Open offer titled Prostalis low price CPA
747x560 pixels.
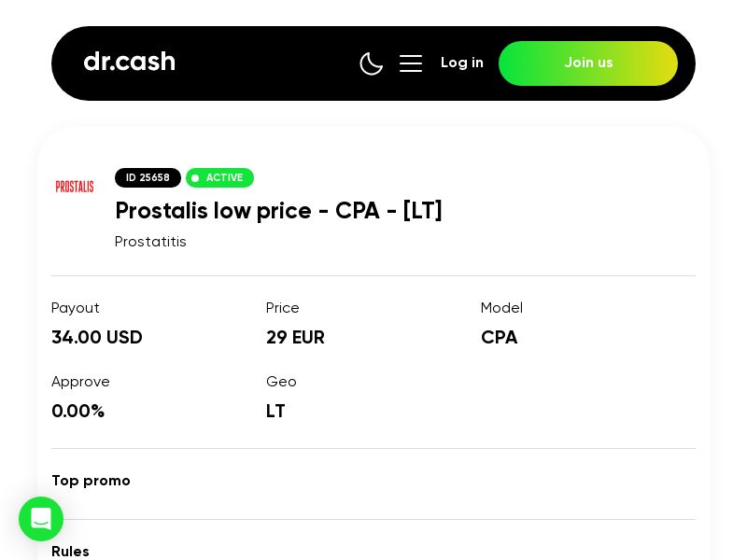pos(278,211)
